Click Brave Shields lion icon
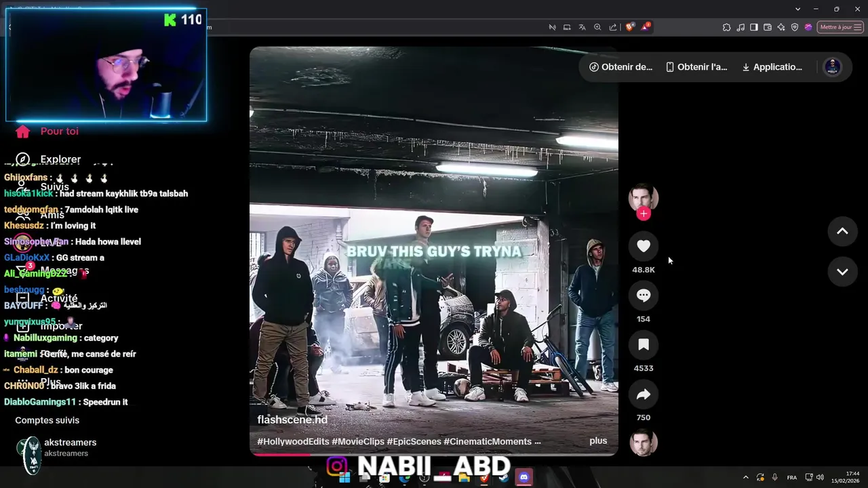This screenshot has height=488, width=868. (x=630, y=27)
